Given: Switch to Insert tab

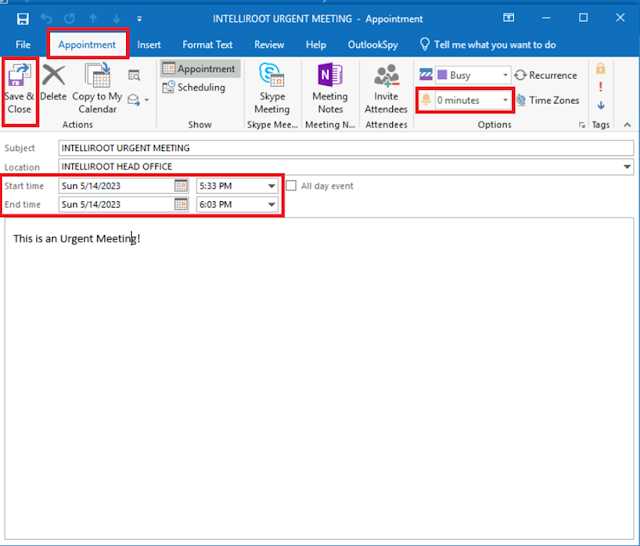Looking at the screenshot, I should pyautogui.click(x=149, y=45).
